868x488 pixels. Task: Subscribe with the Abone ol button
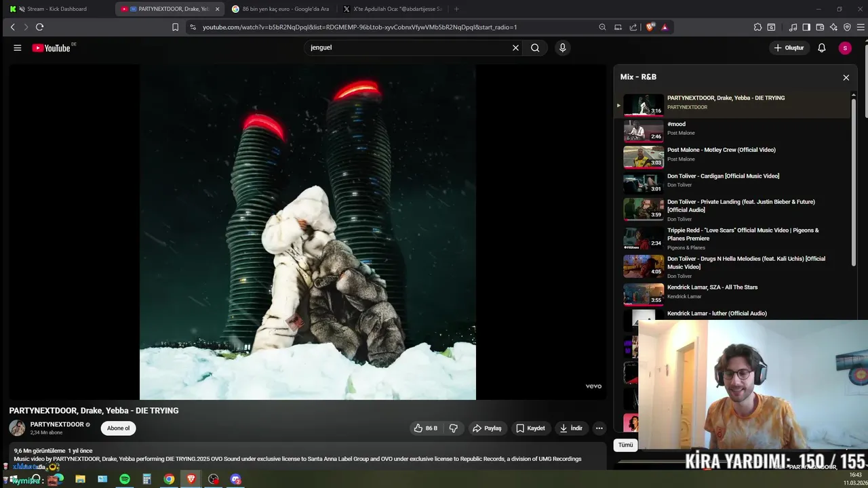click(118, 428)
